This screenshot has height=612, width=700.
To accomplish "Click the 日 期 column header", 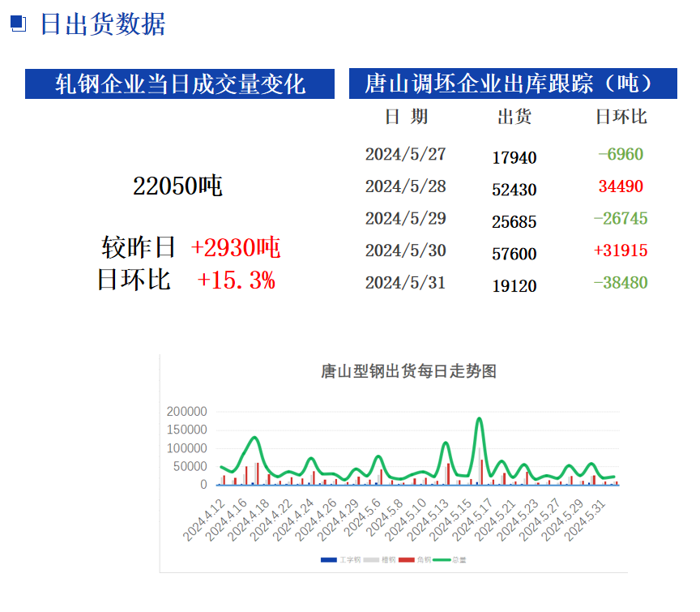I will [406, 117].
